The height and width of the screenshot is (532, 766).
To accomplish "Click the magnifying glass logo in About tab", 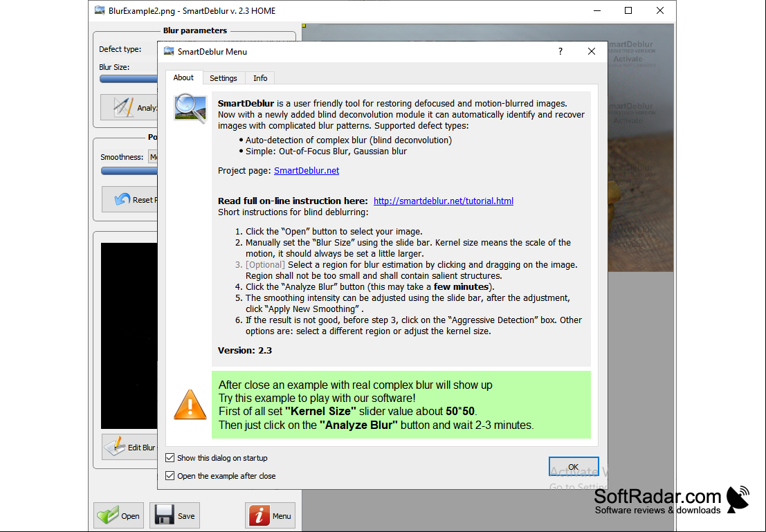I will click(190, 109).
